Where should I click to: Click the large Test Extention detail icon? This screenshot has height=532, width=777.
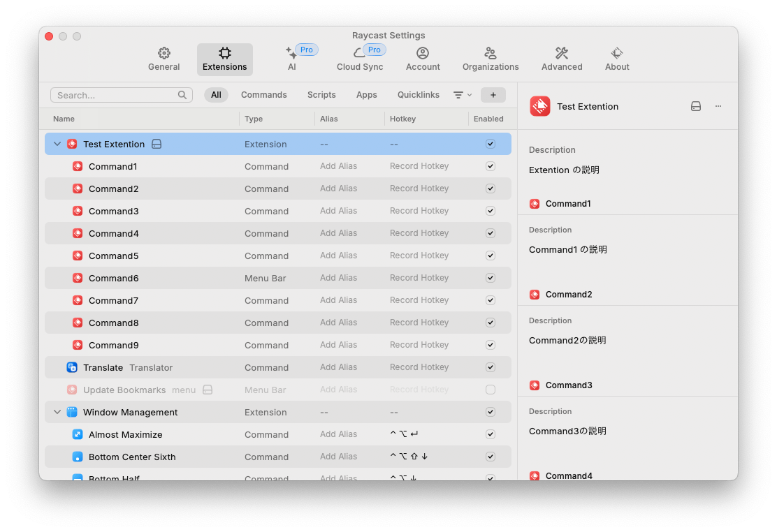539,106
